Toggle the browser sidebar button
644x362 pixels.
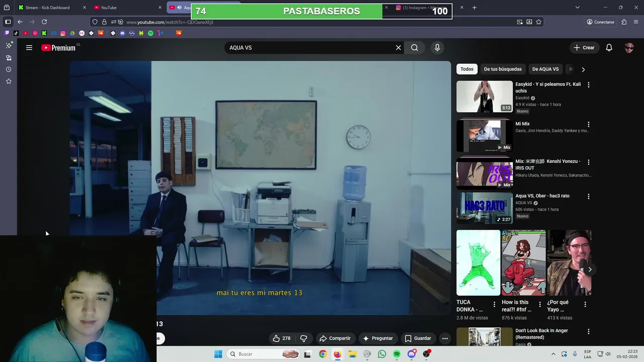pyautogui.click(x=8, y=22)
